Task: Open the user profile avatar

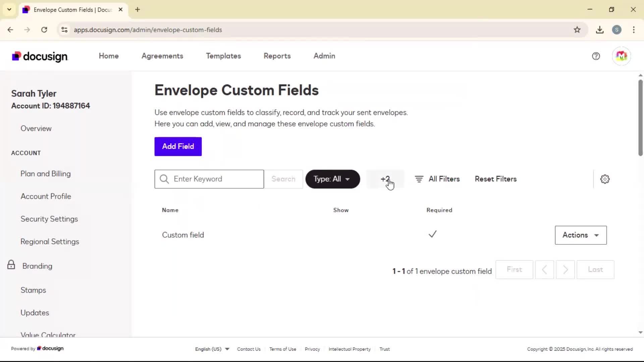Action: click(621, 56)
